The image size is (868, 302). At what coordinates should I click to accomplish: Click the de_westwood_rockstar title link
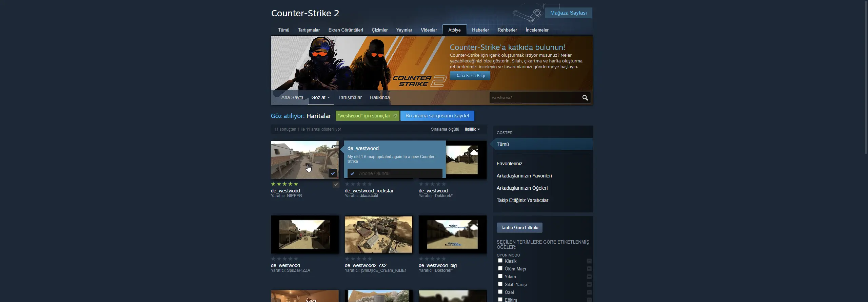(369, 191)
